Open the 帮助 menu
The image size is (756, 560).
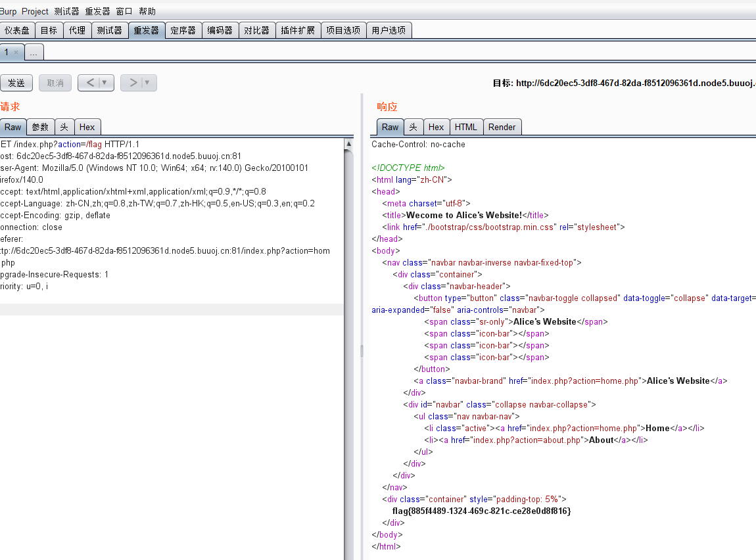pyautogui.click(x=147, y=11)
